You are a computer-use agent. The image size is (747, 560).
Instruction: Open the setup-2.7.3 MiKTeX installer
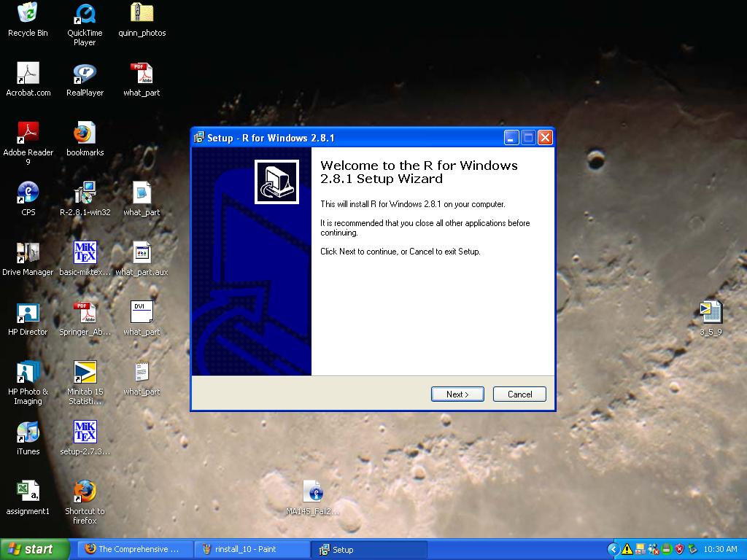click(84, 435)
